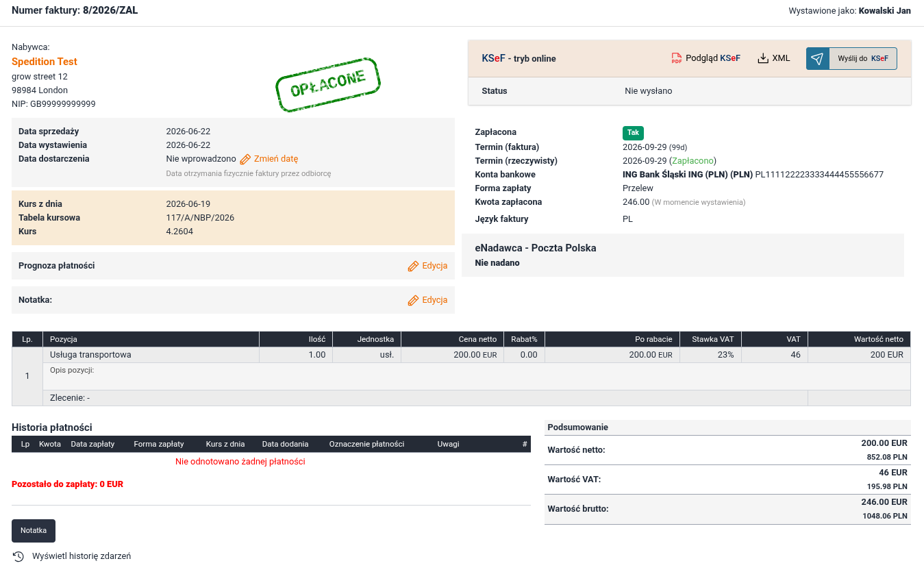Click gross PLN value 1048.06 PLN
This screenshot has height=572, width=924.
885,516
